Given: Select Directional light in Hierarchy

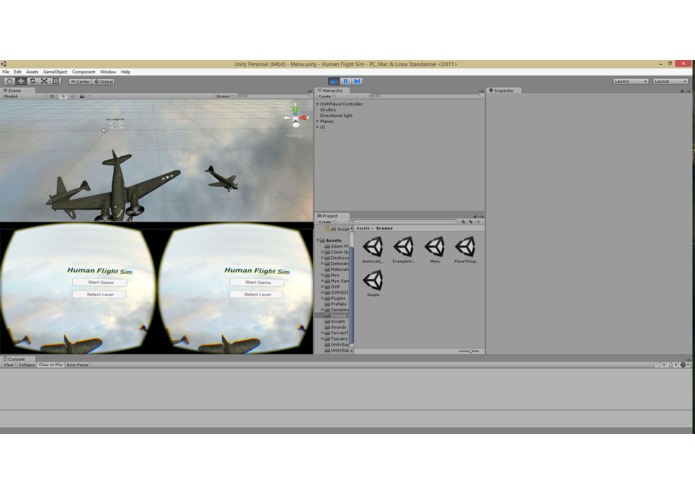Looking at the screenshot, I should pos(336,116).
